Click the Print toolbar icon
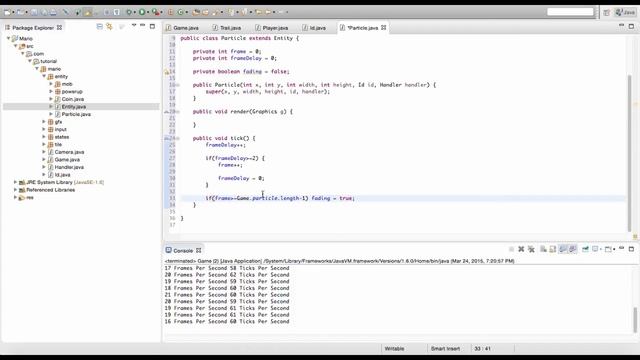The image size is (640, 360). pyautogui.click(x=53, y=12)
